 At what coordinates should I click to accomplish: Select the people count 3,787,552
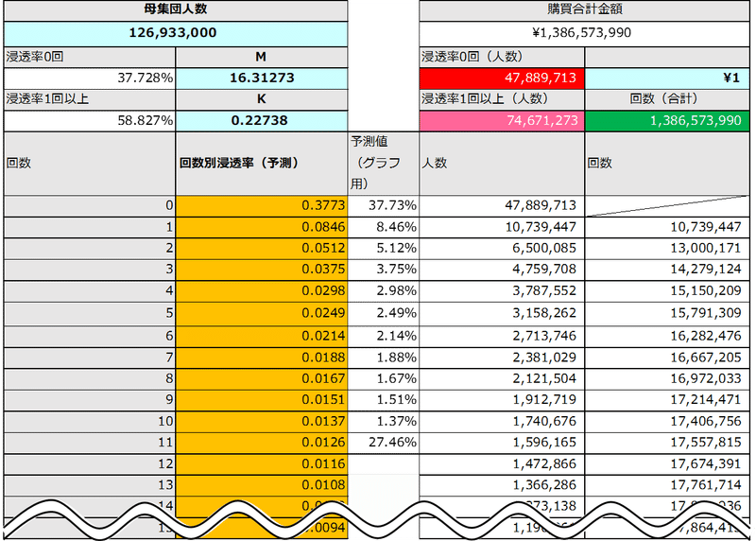click(x=502, y=291)
